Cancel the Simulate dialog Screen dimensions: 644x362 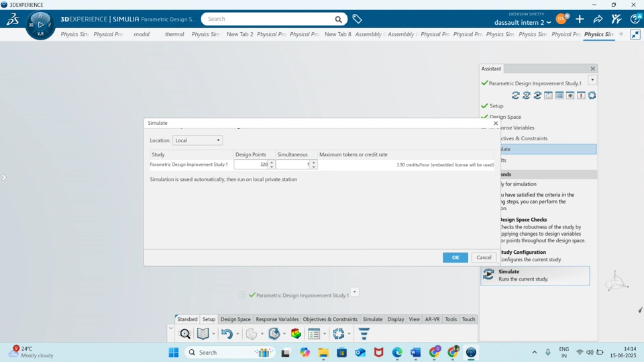484,257
